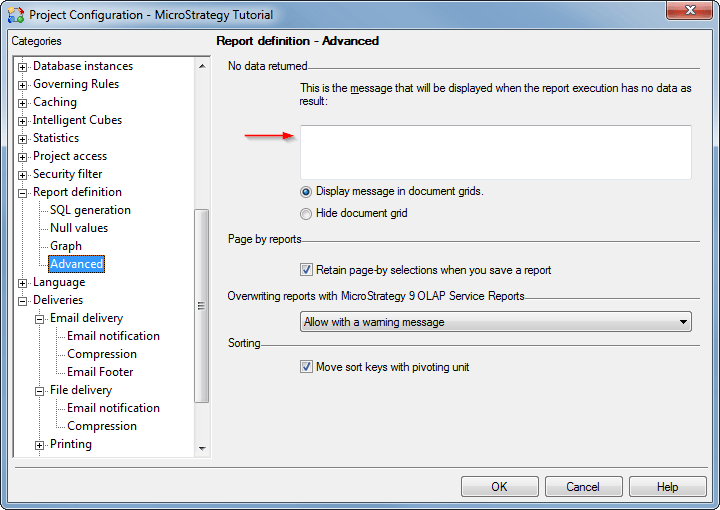Select Compression under Email delivery
720x510 pixels.
pyautogui.click(x=102, y=354)
